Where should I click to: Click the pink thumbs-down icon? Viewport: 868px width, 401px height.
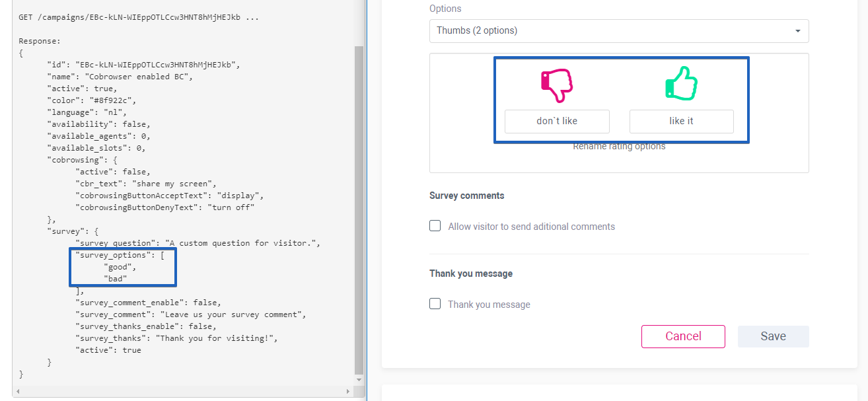pyautogui.click(x=557, y=85)
